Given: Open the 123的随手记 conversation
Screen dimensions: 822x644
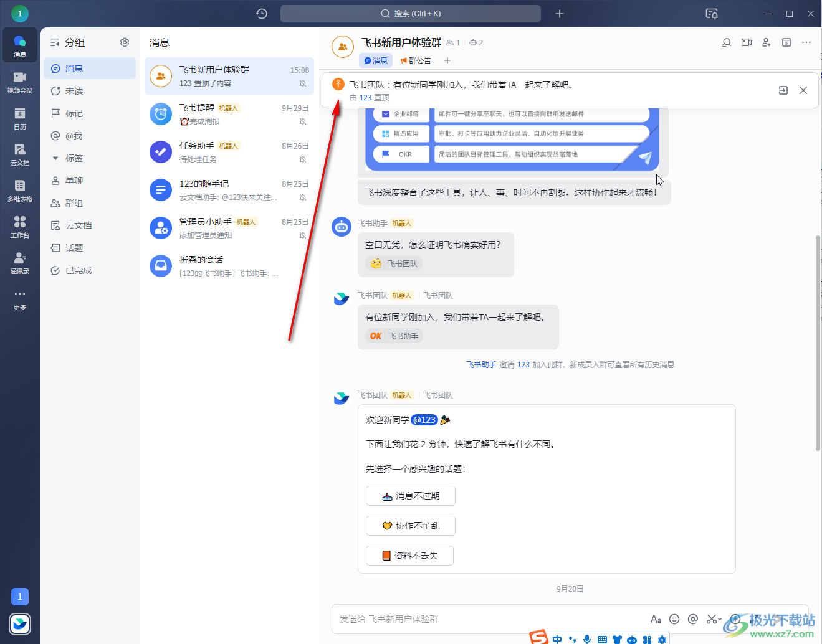Looking at the screenshot, I should point(229,190).
